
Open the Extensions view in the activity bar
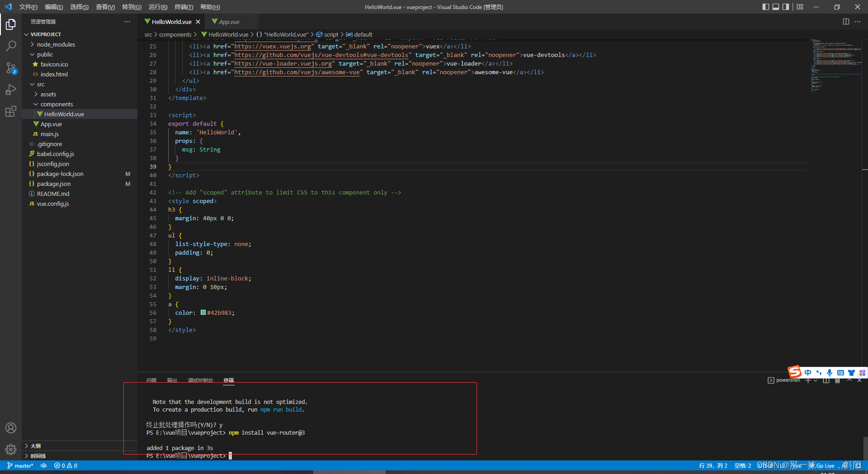click(11, 111)
